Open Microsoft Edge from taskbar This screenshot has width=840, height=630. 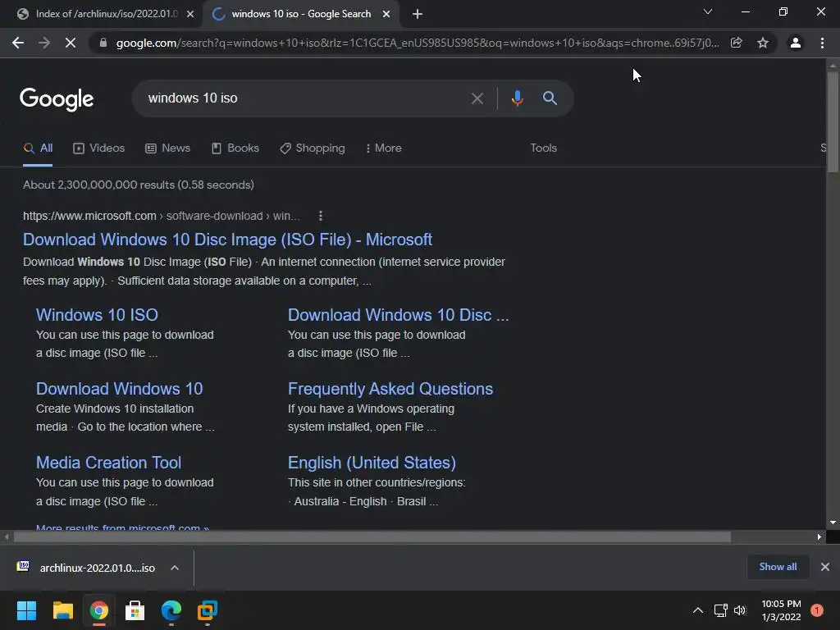coord(171,610)
